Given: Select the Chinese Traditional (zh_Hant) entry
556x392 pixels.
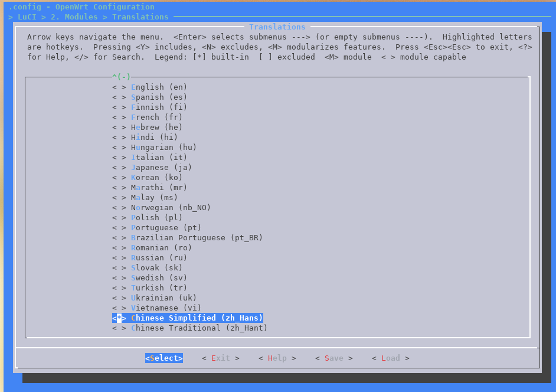Looking at the screenshot, I should click(199, 328).
